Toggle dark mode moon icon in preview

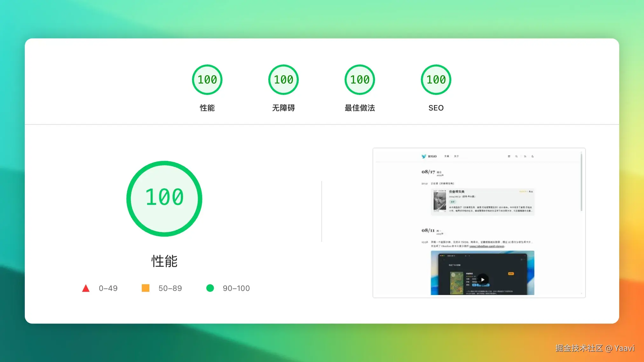click(x=533, y=156)
